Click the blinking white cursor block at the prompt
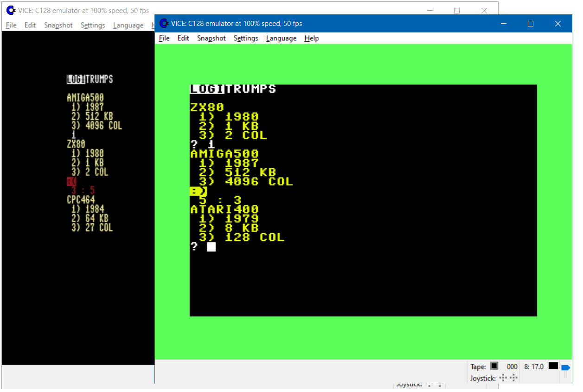The height and width of the screenshot is (392, 583). pos(211,247)
